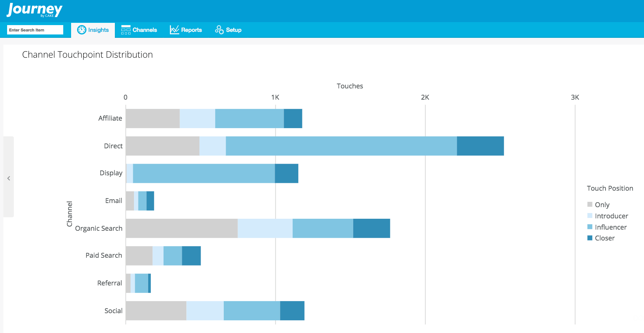This screenshot has height=333, width=644.
Task: Click the Social bar's Introducer segment
Action: pyautogui.click(x=205, y=311)
